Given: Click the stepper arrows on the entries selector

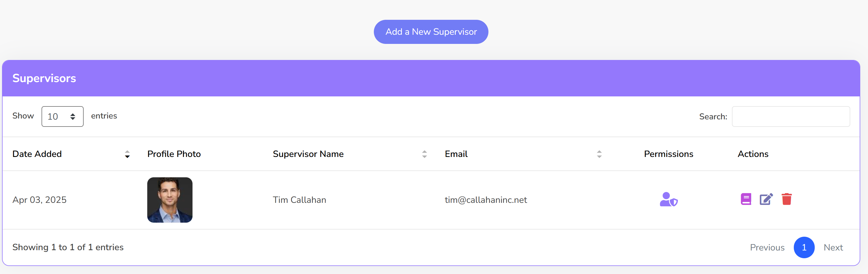Looking at the screenshot, I should [x=73, y=116].
